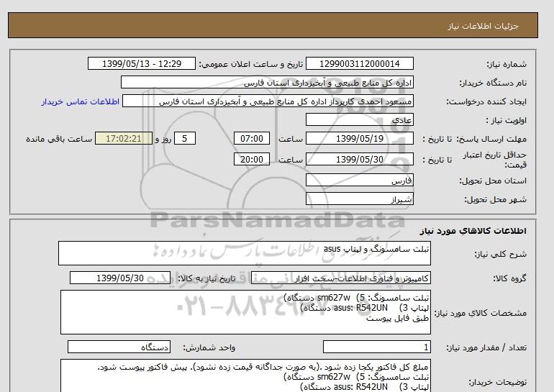
Task: Click the buyer notes text area
Action: pos(245,375)
